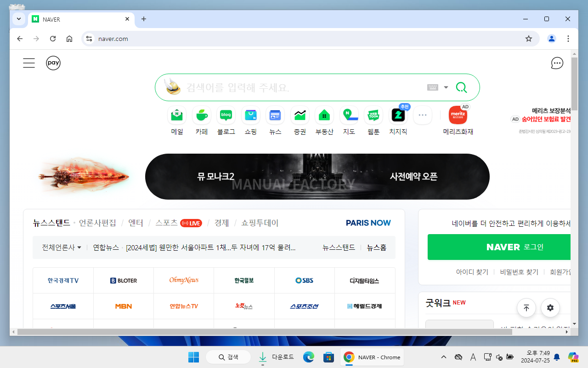Open the 메일 shortcut icon
588x368 pixels.
pyautogui.click(x=177, y=115)
